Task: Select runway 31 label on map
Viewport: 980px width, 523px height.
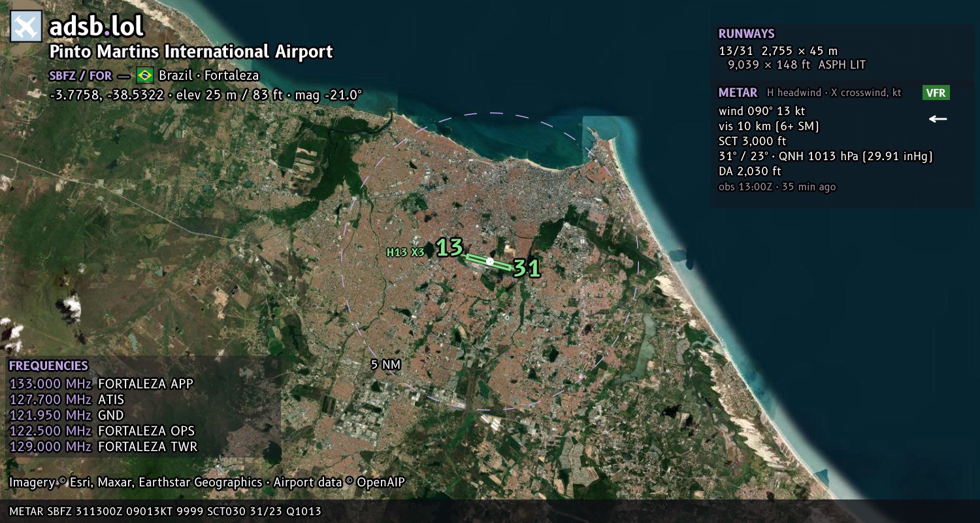Action: click(527, 268)
